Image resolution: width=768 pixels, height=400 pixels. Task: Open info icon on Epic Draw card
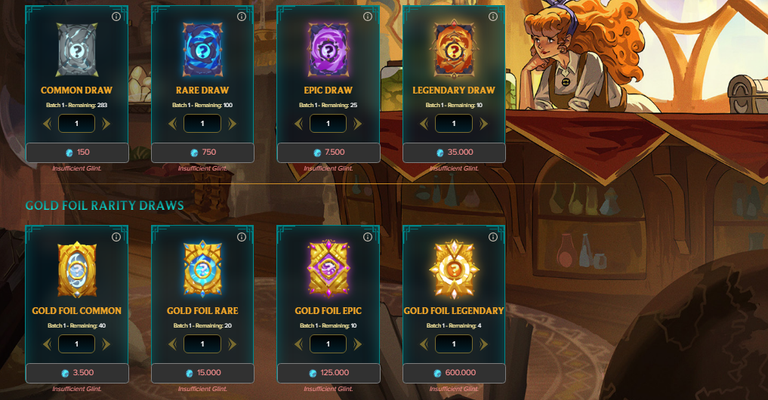coord(367,17)
